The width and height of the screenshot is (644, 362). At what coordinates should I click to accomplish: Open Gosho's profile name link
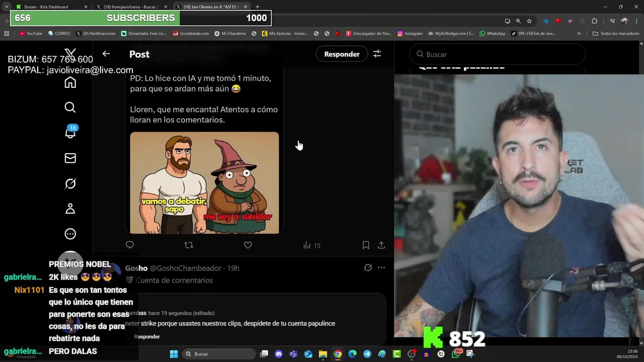[136, 268]
